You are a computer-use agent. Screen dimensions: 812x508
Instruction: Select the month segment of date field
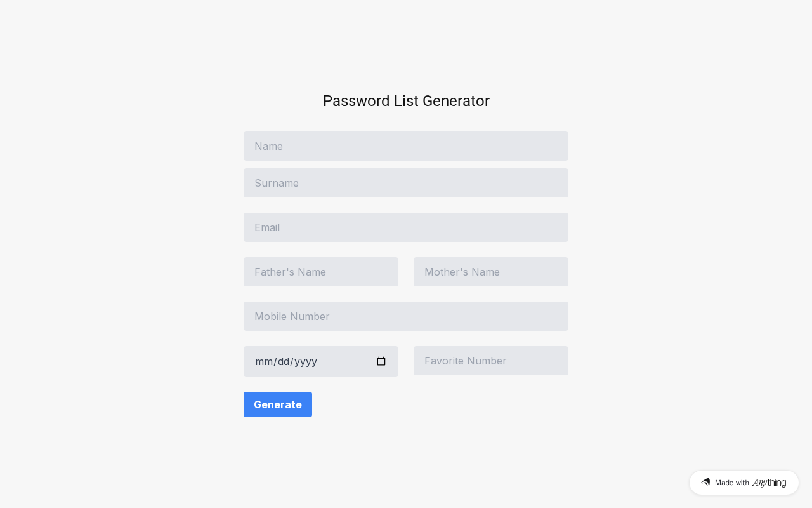click(263, 361)
